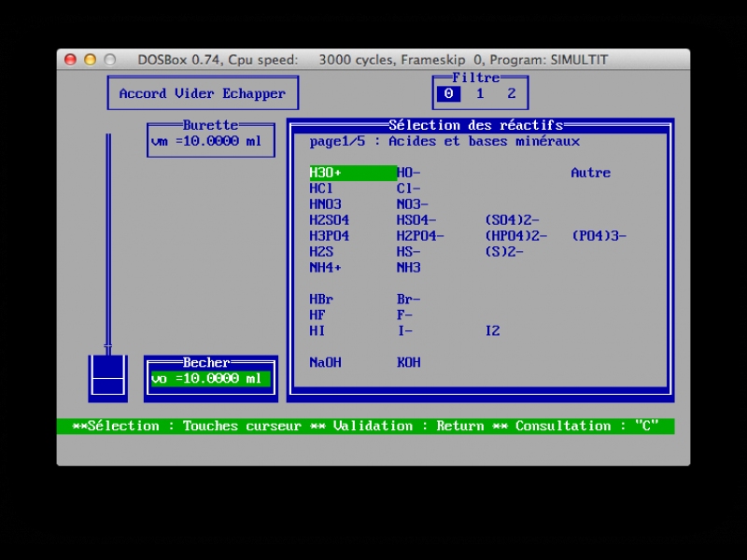Choose NaOH in the reagent list
Image resolution: width=747 pixels, height=560 pixels.
pyautogui.click(x=325, y=362)
